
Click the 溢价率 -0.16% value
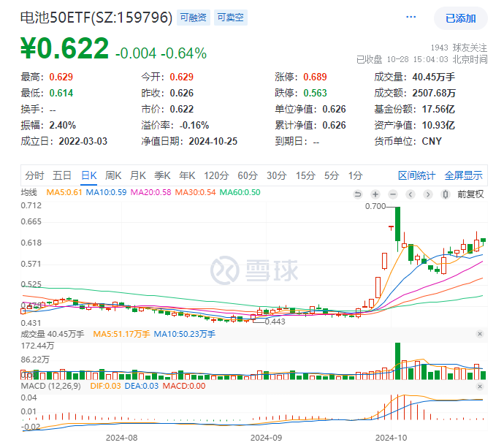194,125
